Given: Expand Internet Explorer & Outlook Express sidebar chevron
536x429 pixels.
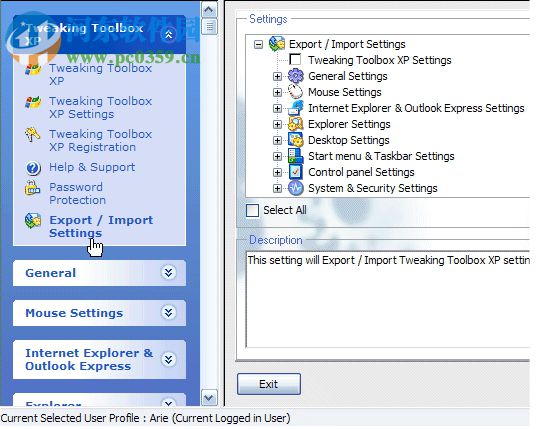Looking at the screenshot, I should [169, 359].
